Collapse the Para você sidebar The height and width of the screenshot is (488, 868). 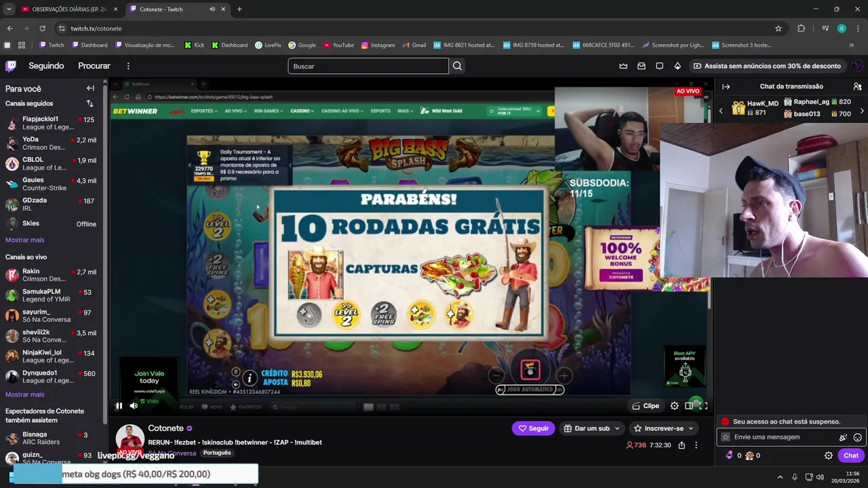90,88
